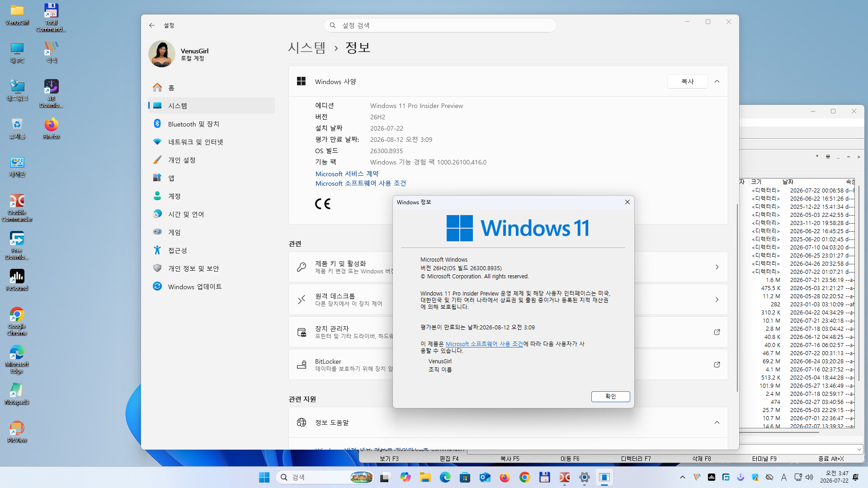
Task: Click 종료 Alt+X in Total Commander
Action: click(x=831, y=459)
